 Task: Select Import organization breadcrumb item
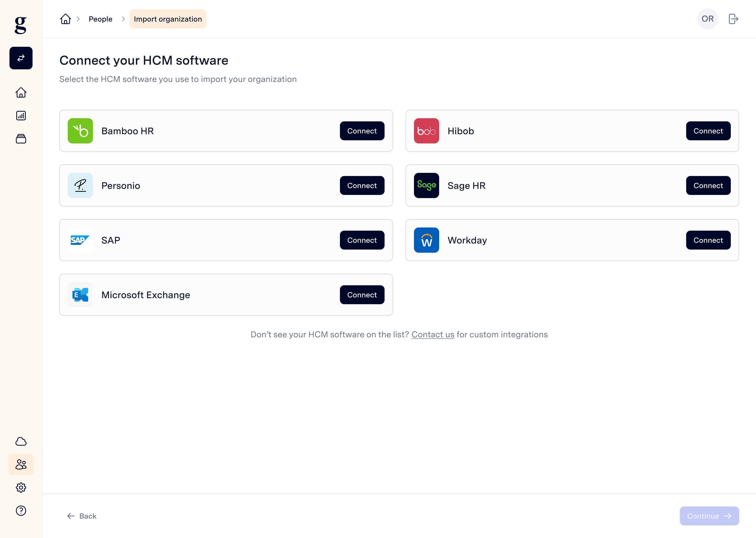168,19
